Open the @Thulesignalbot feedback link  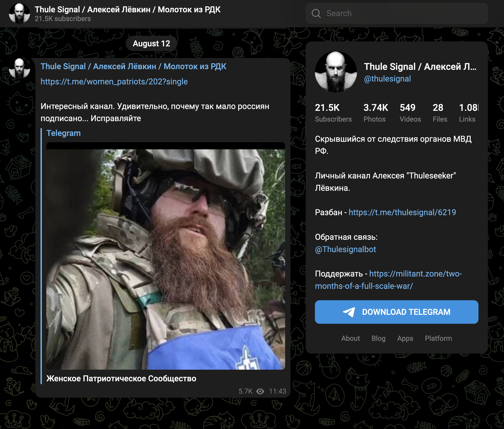(346, 249)
